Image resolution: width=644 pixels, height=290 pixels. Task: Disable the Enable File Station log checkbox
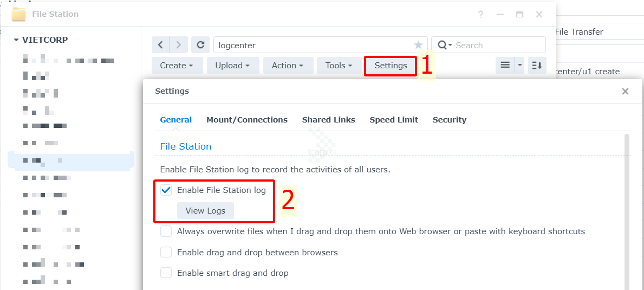coord(166,190)
